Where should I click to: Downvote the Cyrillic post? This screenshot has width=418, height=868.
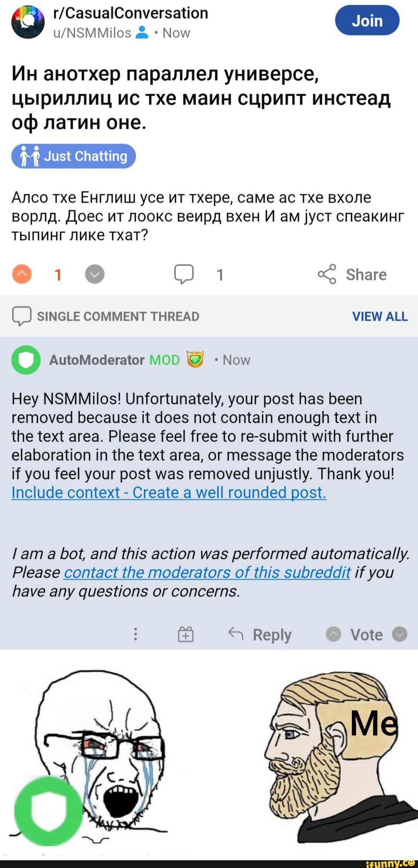95,274
